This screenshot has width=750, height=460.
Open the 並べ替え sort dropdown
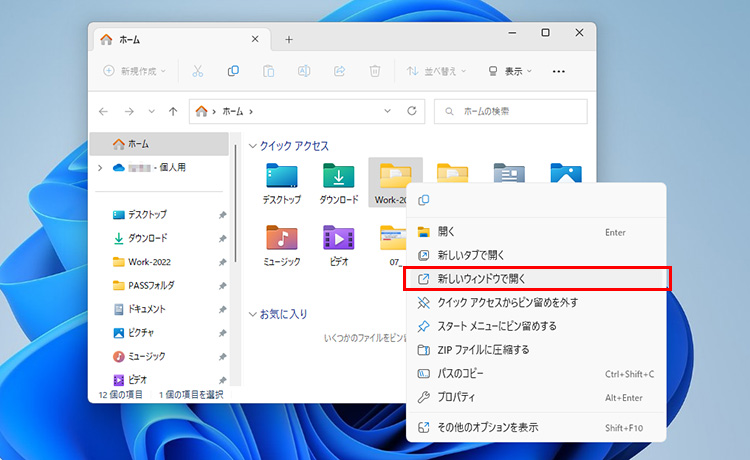pyautogui.click(x=436, y=71)
